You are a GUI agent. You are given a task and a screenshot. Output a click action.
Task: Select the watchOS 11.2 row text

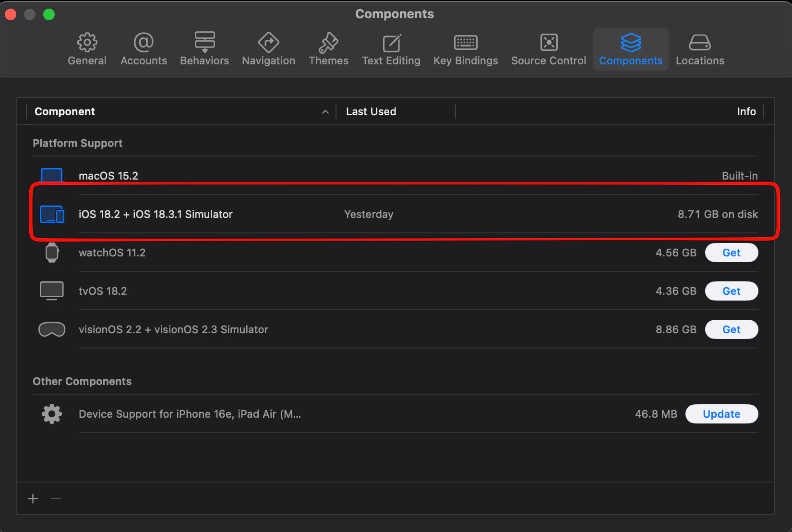tap(112, 253)
